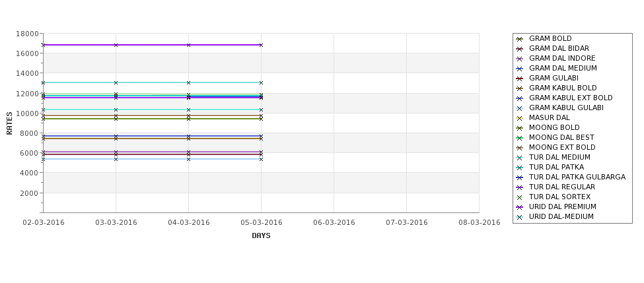The width and height of the screenshot is (644, 283).
Task: Click the DAYS axis title
Action: pyautogui.click(x=261, y=236)
